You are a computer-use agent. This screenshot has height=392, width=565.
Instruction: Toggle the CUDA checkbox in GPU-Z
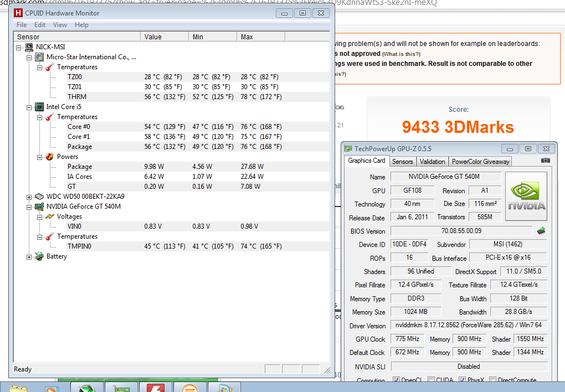(431, 380)
